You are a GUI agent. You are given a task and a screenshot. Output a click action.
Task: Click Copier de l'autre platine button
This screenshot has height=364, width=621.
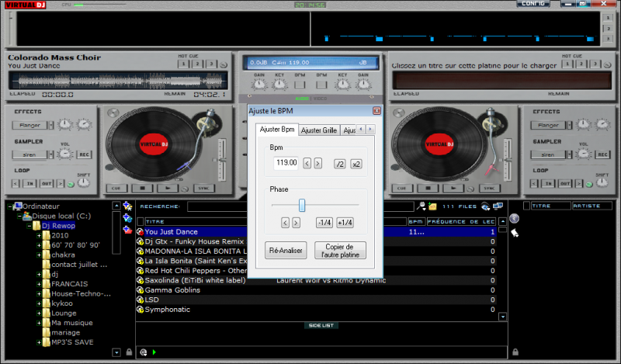340,251
